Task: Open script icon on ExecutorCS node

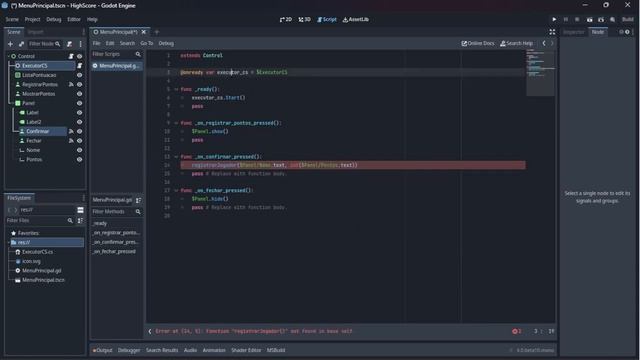Action: tap(80, 66)
